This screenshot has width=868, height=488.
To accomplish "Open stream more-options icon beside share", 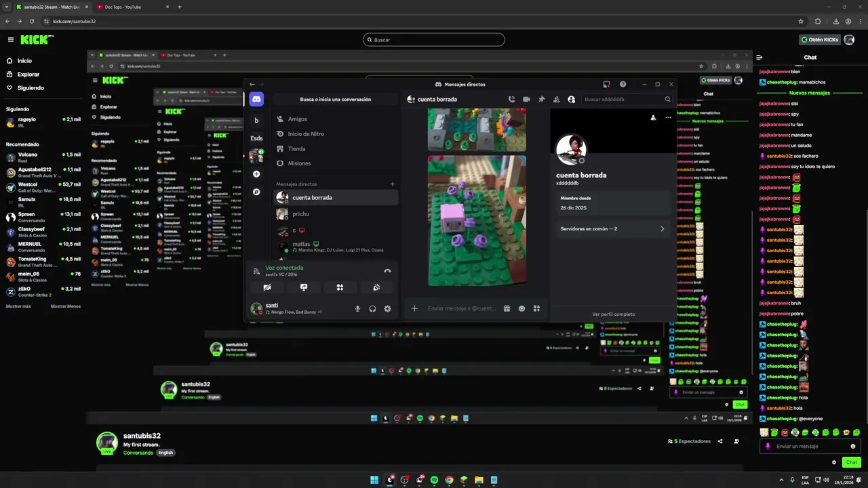I will [x=736, y=441].
